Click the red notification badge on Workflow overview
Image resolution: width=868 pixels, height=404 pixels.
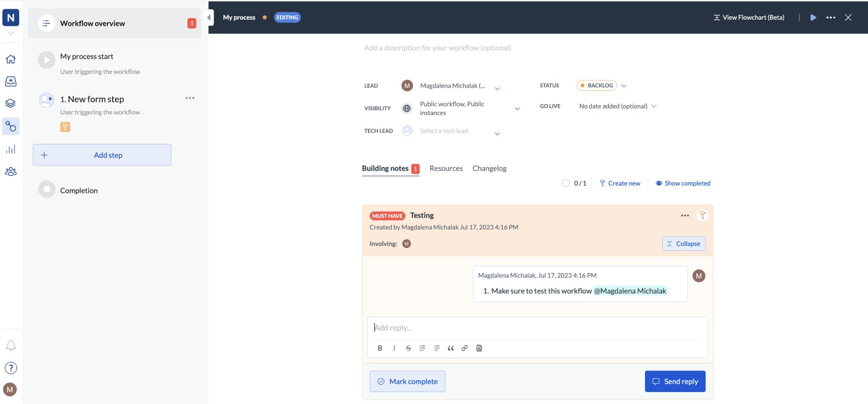point(192,23)
